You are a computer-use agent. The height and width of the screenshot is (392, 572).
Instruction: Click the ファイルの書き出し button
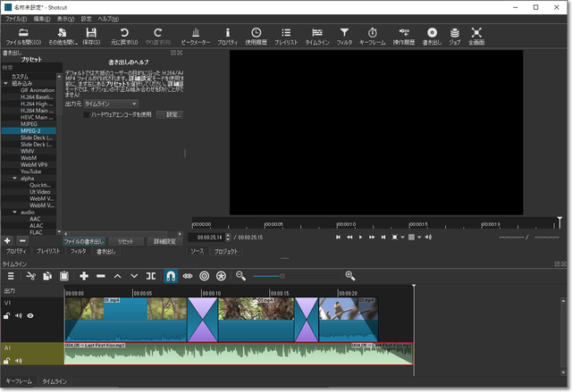click(83, 241)
